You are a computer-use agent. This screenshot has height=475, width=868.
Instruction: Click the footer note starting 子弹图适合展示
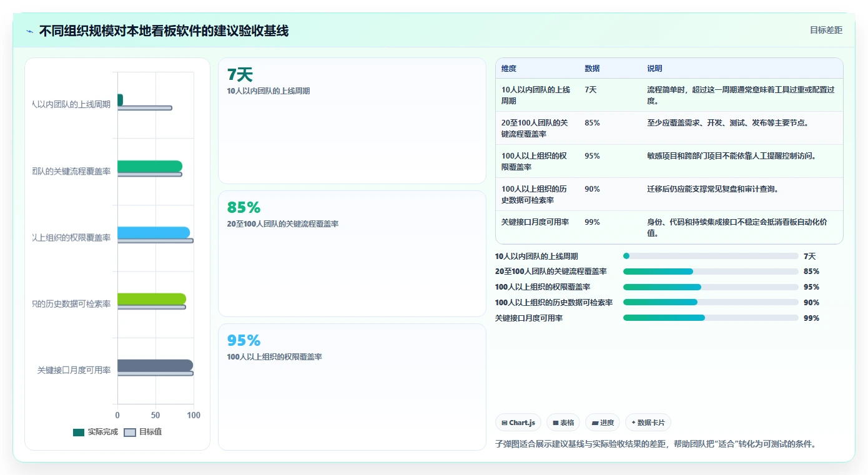click(x=656, y=444)
